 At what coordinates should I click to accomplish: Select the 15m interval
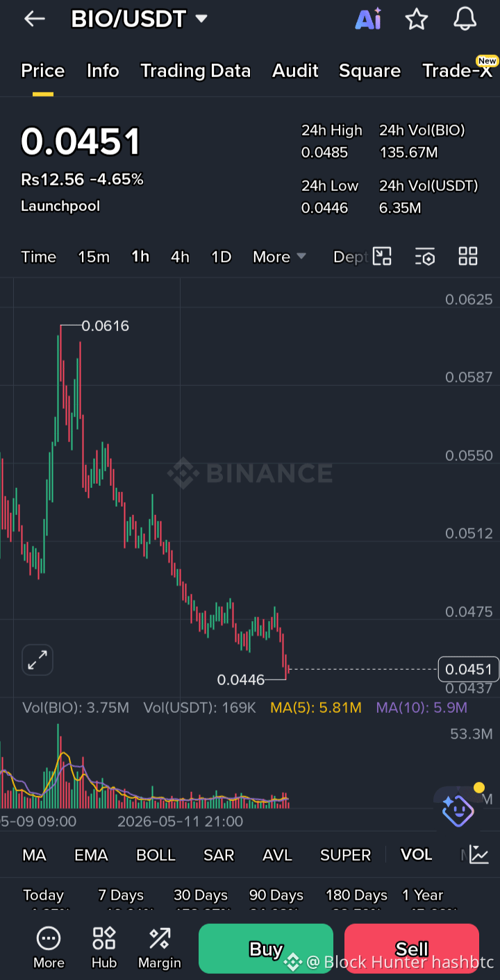coord(94,257)
